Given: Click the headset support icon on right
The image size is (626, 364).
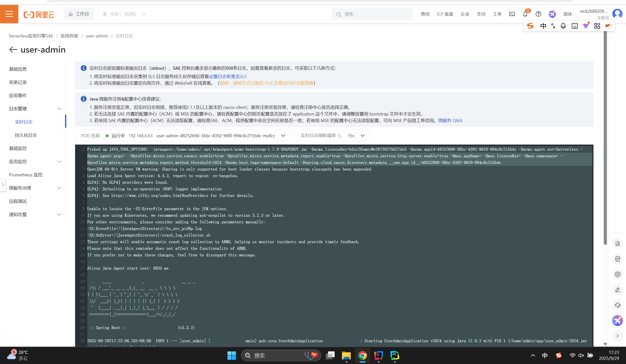Looking at the screenshot, I should tap(617, 305).
